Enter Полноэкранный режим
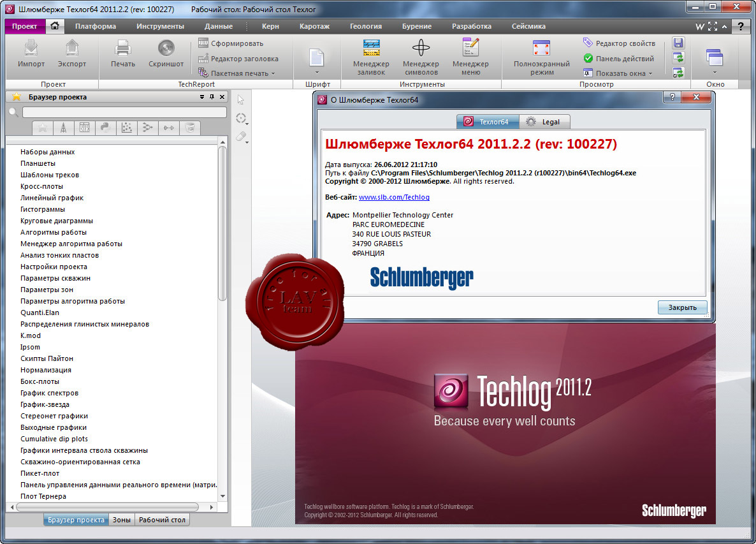The image size is (756, 544). (x=541, y=57)
